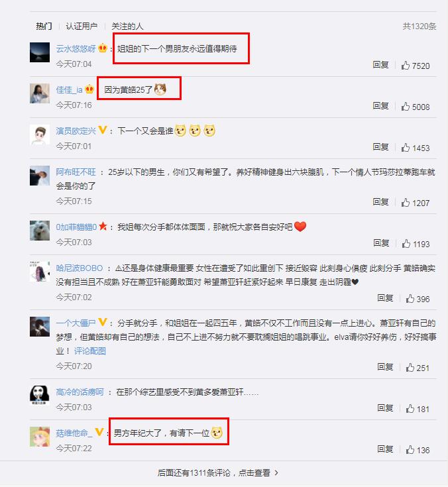Image resolution: width=448 pixels, height=487 pixels.
Task: Like 演员欧定兴's comment with 1453 likes
Action: (x=405, y=147)
